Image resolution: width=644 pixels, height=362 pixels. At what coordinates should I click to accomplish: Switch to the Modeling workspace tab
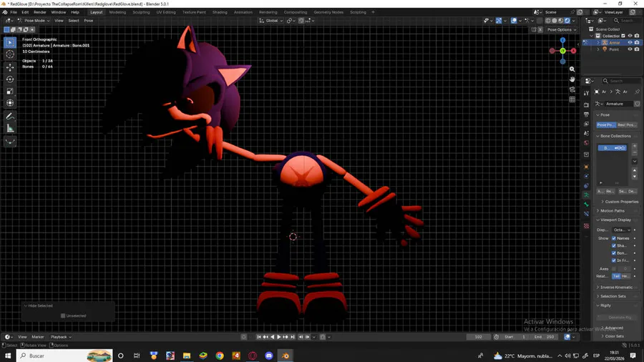pos(117,12)
